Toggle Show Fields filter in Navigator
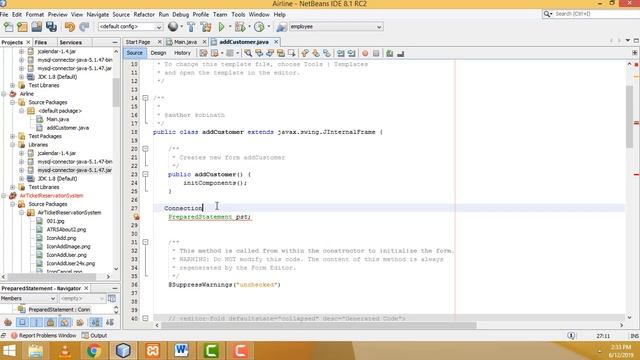640x360 pixels. [x=22, y=322]
